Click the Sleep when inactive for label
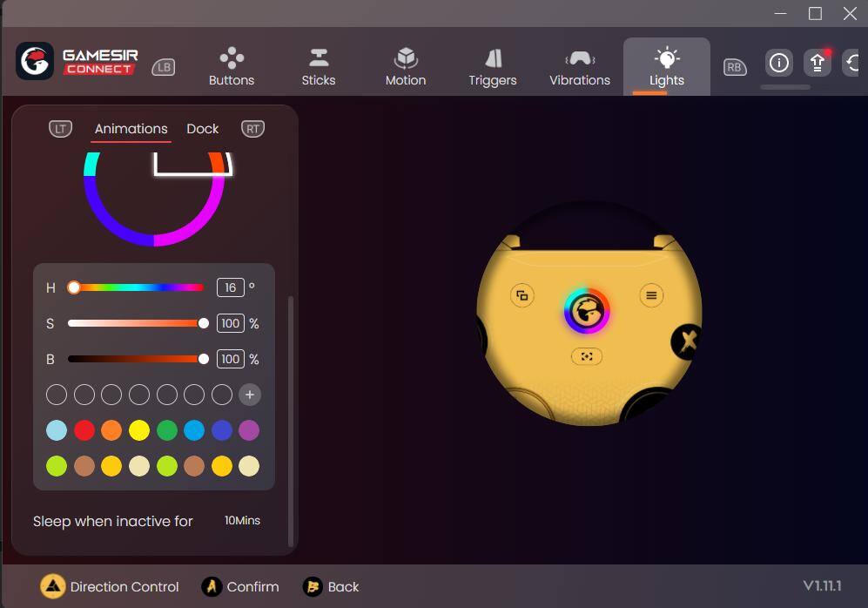The height and width of the screenshot is (608, 868). pyautogui.click(x=113, y=521)
